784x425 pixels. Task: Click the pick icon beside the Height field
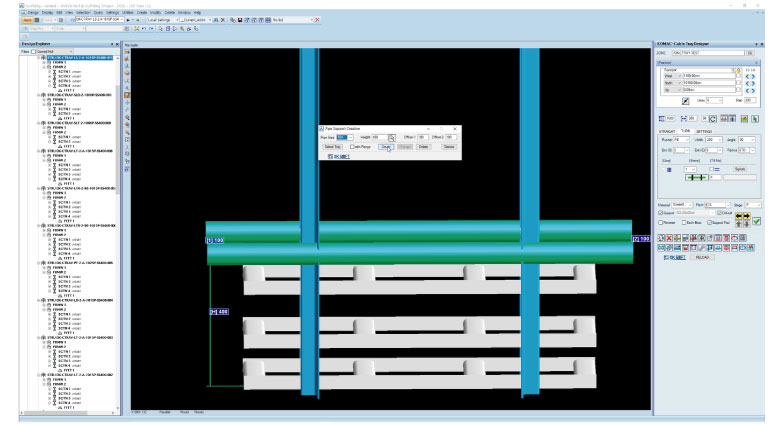click(x=392, y=138)
